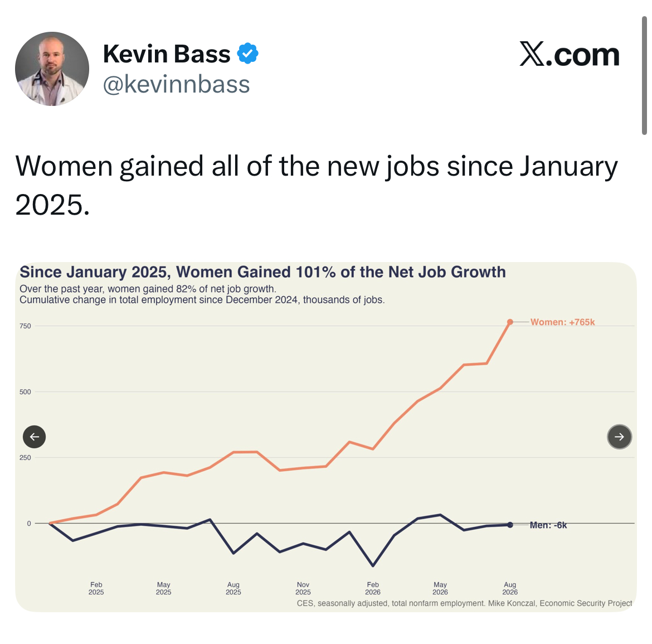Click the Men: -6k line label
The width and height of the screenshot is (652, 644).
[x=548, y=525]
